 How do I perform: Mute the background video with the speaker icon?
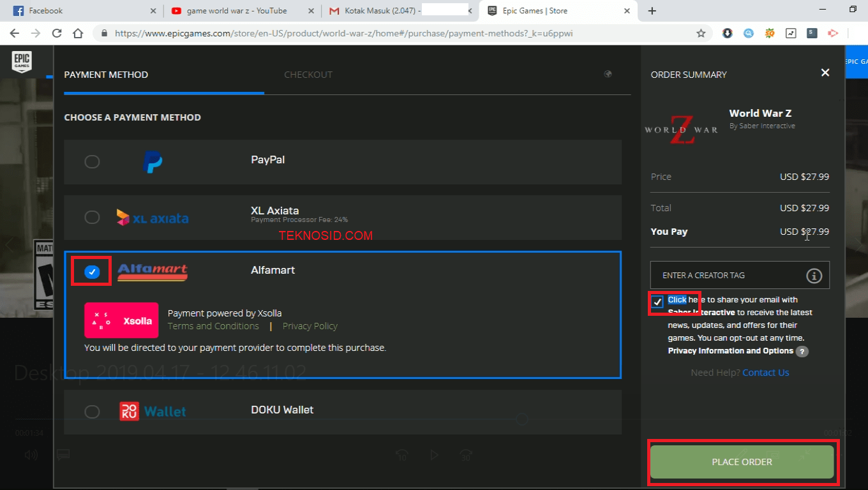(x=31, y=455)
